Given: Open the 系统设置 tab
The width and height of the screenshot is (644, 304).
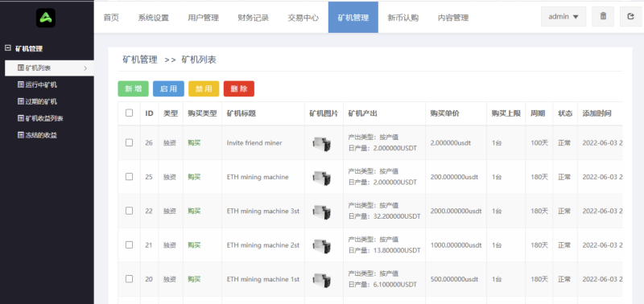Looking at the screenshot, I should (153, 18).
